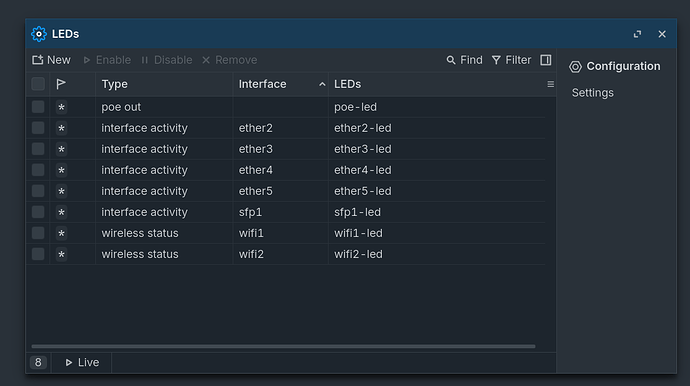
Task: Sort by Interface column arrow
Action: click(x=322, y=84)
